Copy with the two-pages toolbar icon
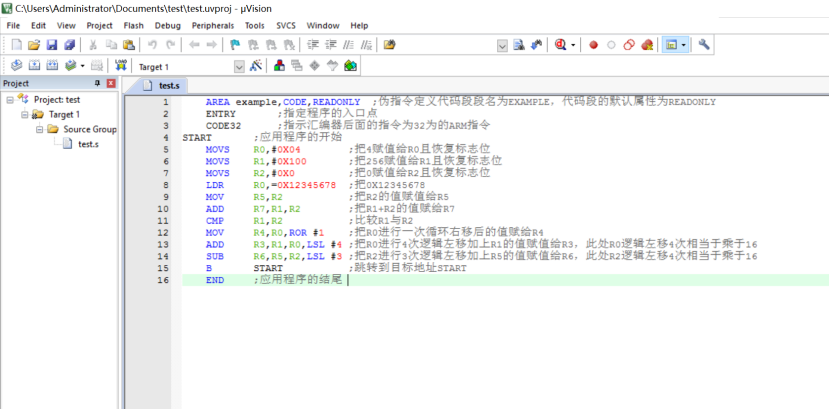 tap(111, 45)
